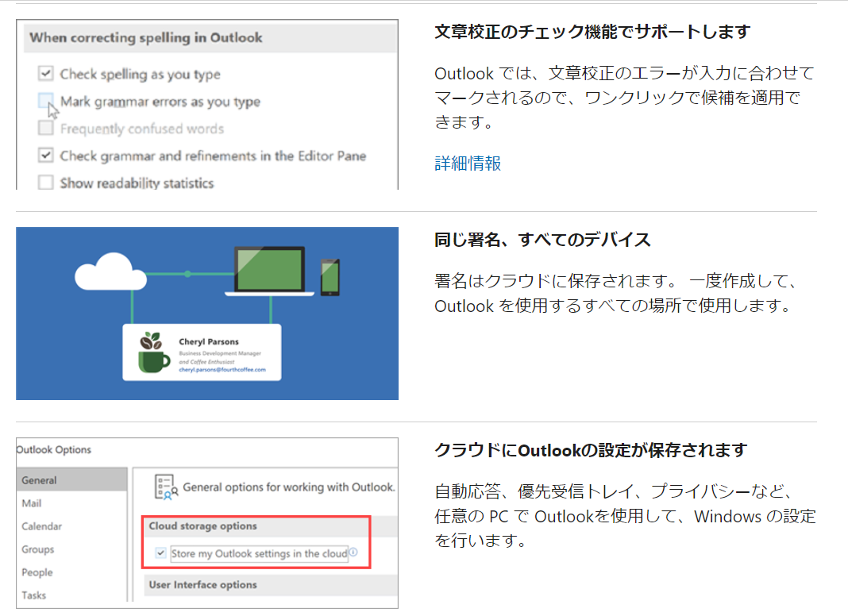This screenshot has height=616, width=848.
Task: Click the info icon beside cloud settings option
Action: (353, 552)
